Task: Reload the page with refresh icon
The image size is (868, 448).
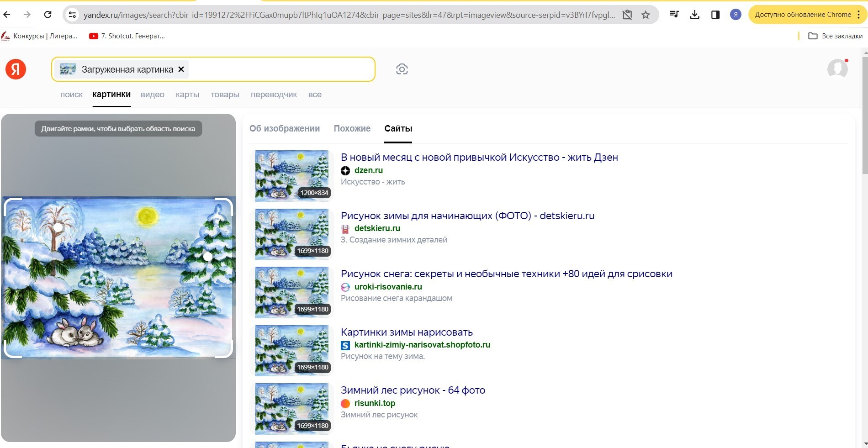Action: click(48, 15)
